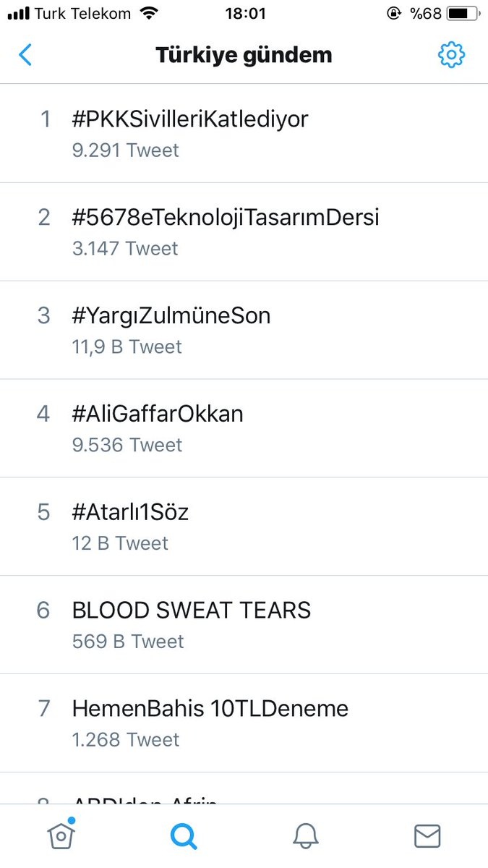Image resolution: width=488 pixels, height=868 pixels.
Task: Go to Home timeline tab icon
Action: tap(61, 835)
